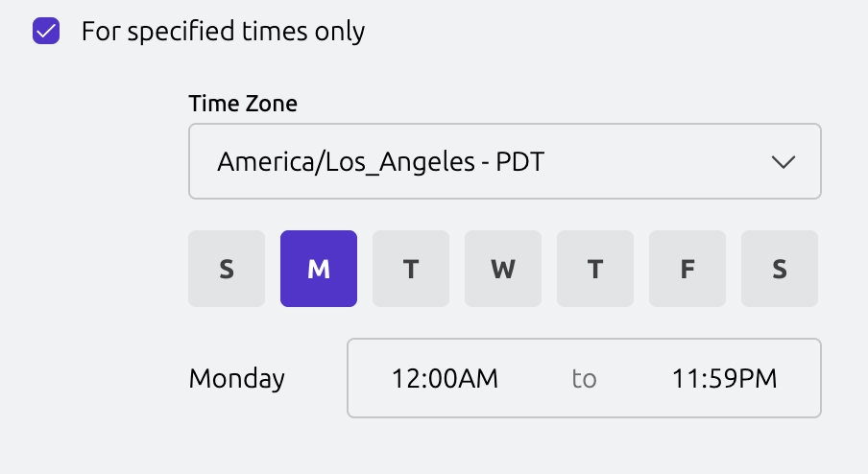Click the 'America/Los_Angeles - PDT' selected value text
This screenshot has height=474, width=868.
coord(380,161)
